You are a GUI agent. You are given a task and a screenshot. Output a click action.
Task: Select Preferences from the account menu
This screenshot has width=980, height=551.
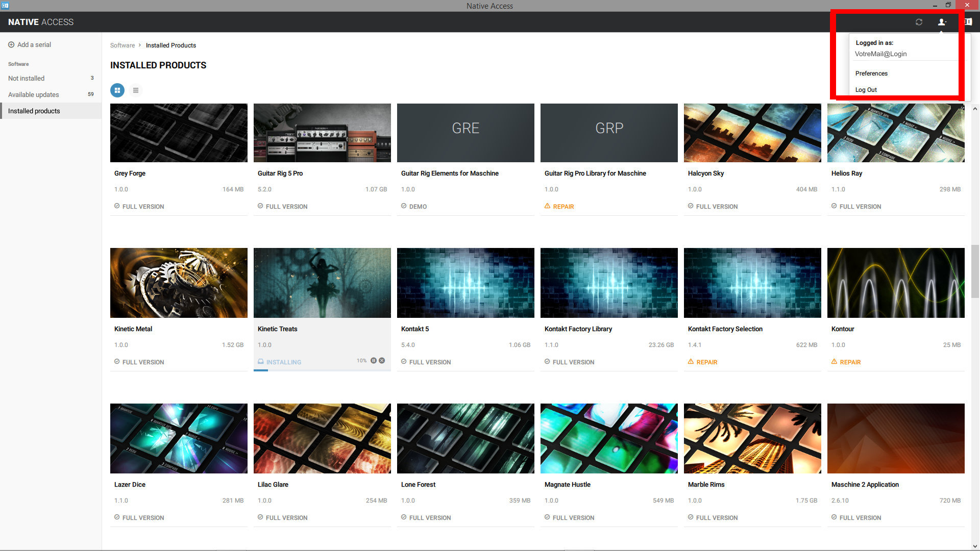871,73
